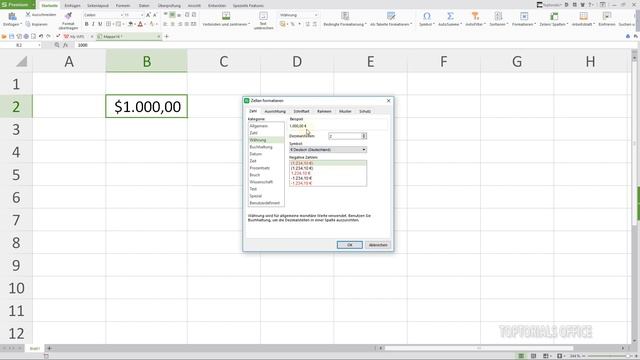Click the Einfrieren icon
This screenshot has height=360, width=640.
click(607, 16)
